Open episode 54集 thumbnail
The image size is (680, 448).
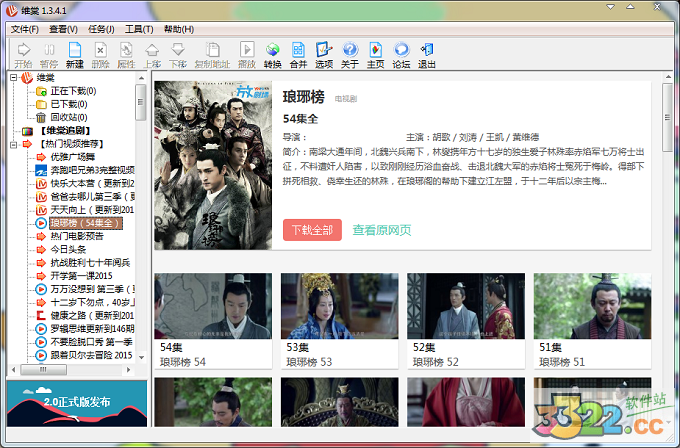pos(213,306)
